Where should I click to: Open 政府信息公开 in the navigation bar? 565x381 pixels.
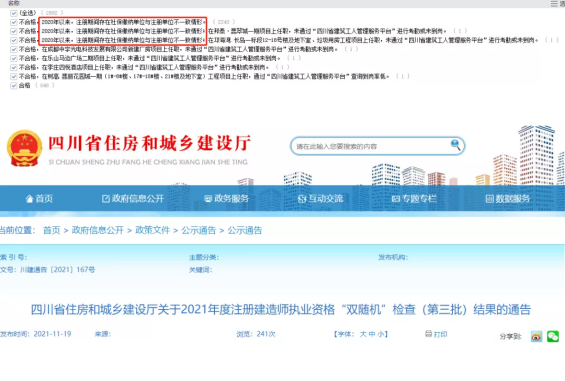click(133, 199)
